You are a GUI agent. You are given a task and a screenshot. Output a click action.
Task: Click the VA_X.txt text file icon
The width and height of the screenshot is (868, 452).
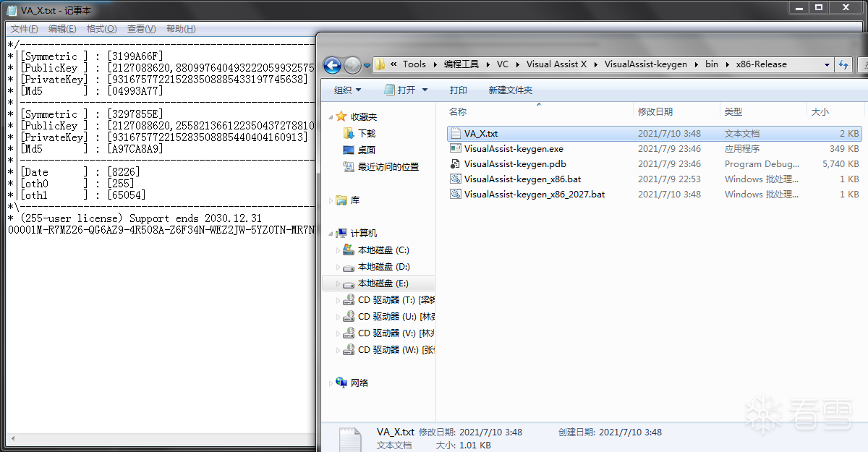coord(455,134)
